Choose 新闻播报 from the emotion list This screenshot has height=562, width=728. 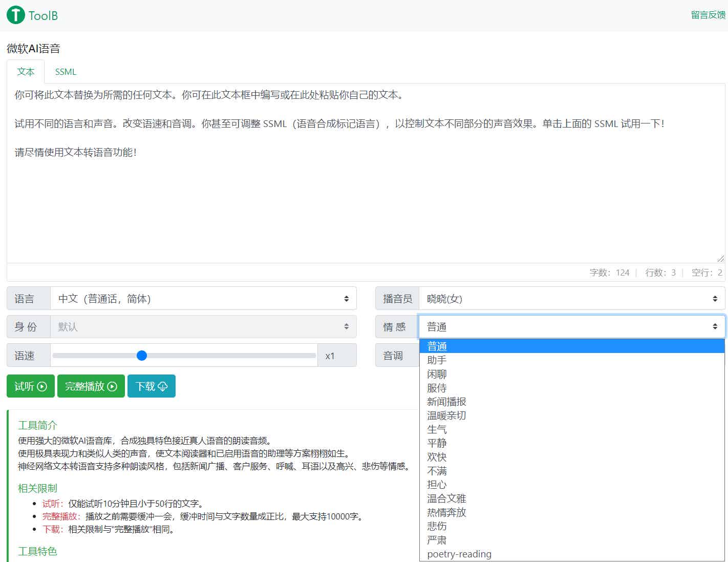(x=446, y=402)
